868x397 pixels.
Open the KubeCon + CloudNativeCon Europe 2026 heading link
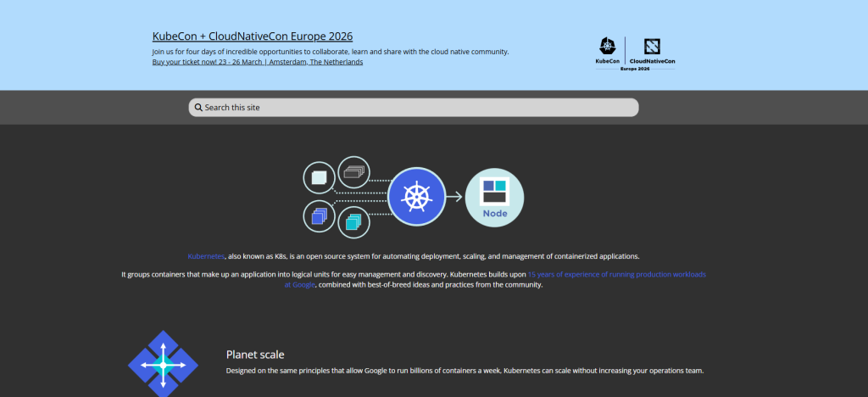click(x=253, y=36)
